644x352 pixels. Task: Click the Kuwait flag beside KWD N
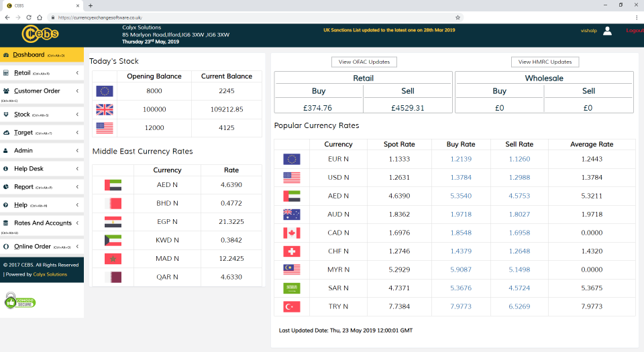tap(113, 240)
